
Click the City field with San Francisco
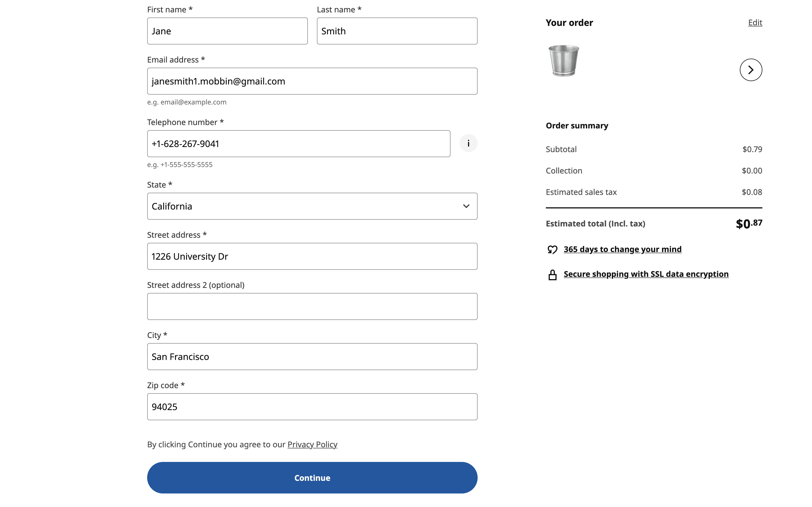312,357
